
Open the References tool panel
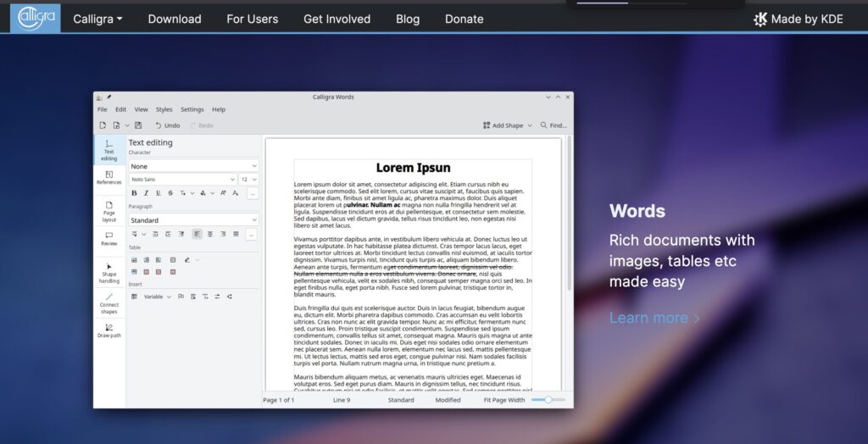pyautogui.click(x=109, y=178)
